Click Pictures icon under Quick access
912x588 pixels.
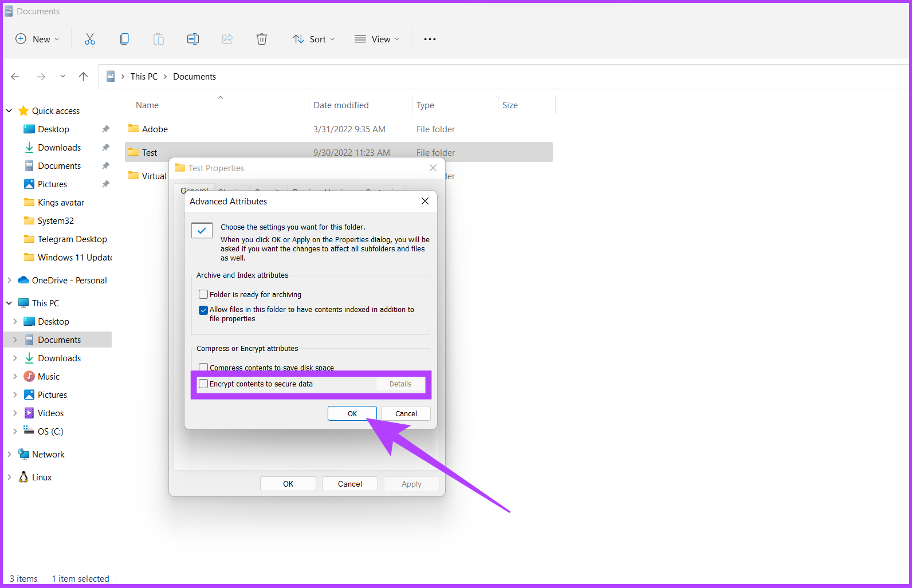[x=29, y=184]
